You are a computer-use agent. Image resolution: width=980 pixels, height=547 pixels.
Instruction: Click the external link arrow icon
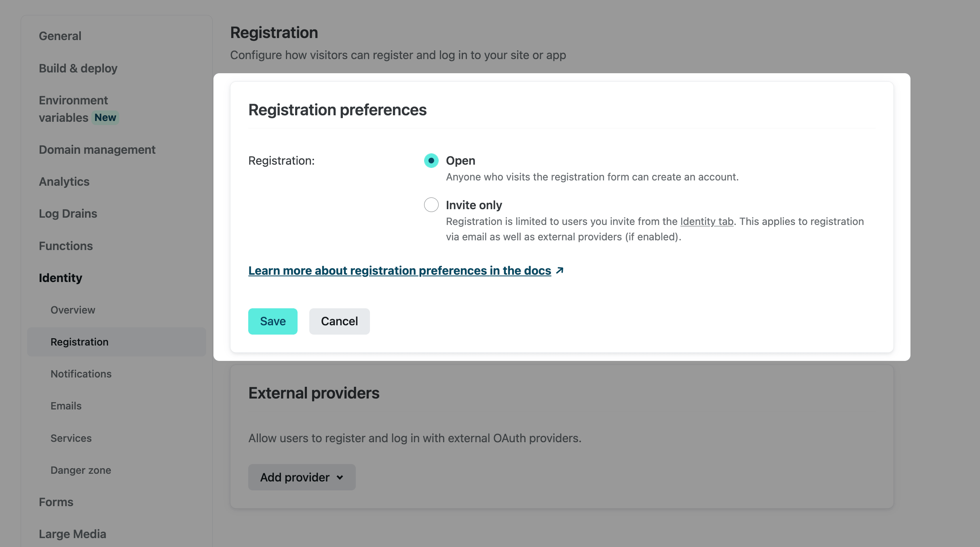[x=560, y=270]
